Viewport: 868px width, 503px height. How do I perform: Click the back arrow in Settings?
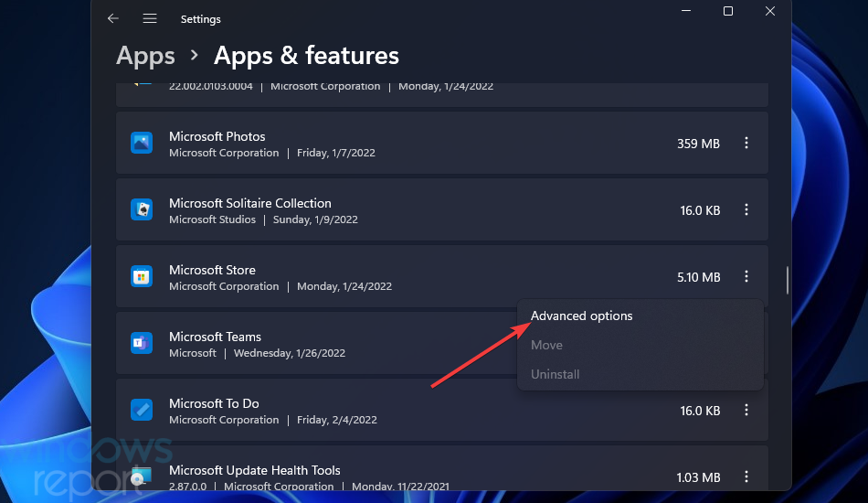click(x=113, y=19)
